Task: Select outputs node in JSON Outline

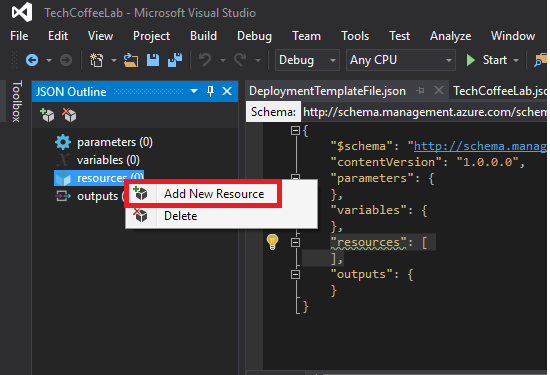Action: (89, 196)
